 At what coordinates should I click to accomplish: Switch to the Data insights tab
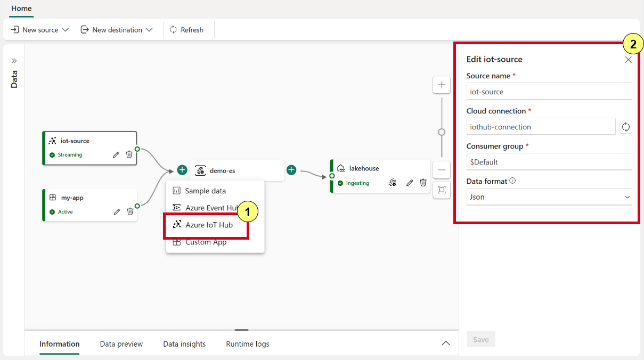(184, 344)
